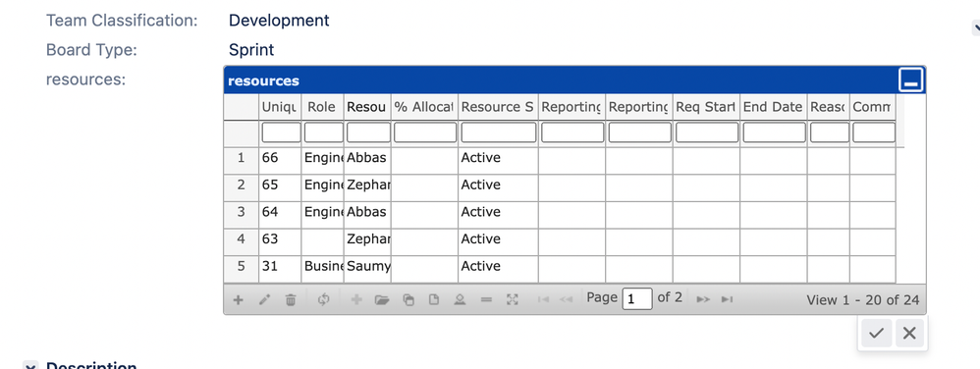Click the greyed-out plus icon in the grid toolbar
The height and width of the screenshot is (369, 980).
(x=356, y=299)
